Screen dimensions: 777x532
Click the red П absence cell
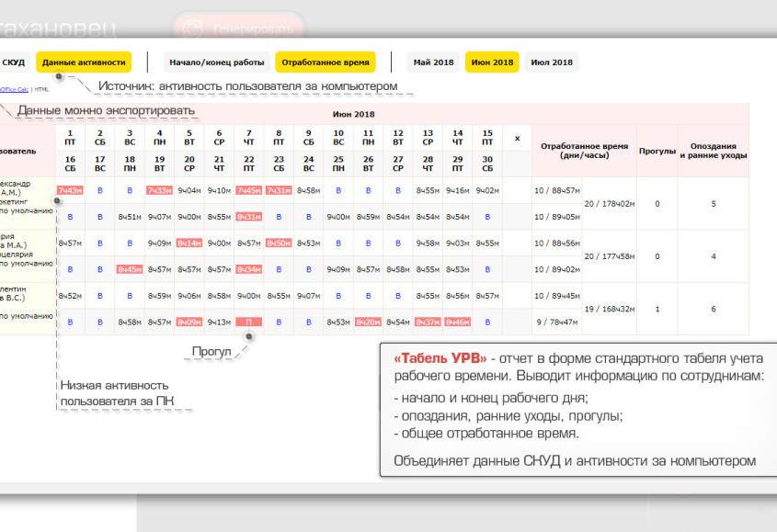(249, 322)
